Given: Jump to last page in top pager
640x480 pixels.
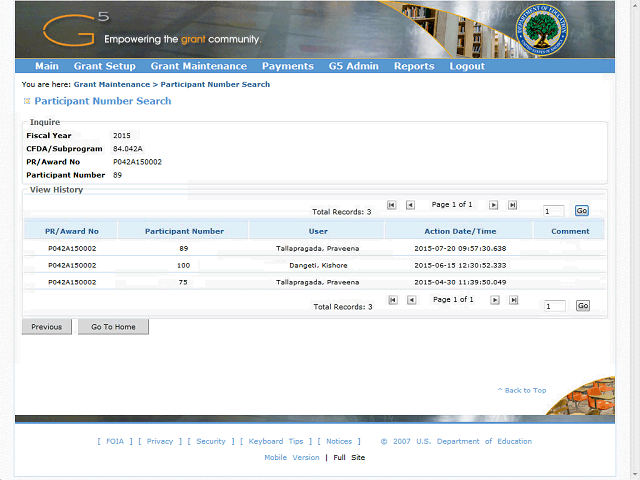Looking at the screenshot, I should tap(513, 205).
